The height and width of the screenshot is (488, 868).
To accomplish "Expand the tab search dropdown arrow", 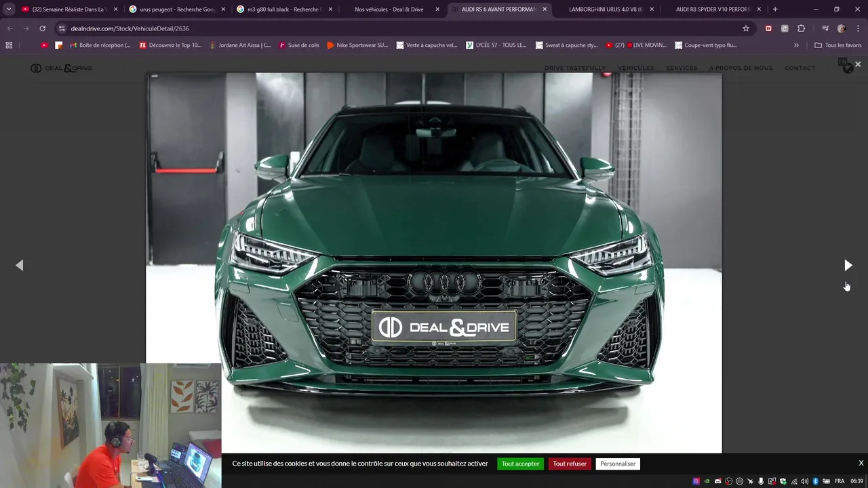I will click(x=9, y=9).
